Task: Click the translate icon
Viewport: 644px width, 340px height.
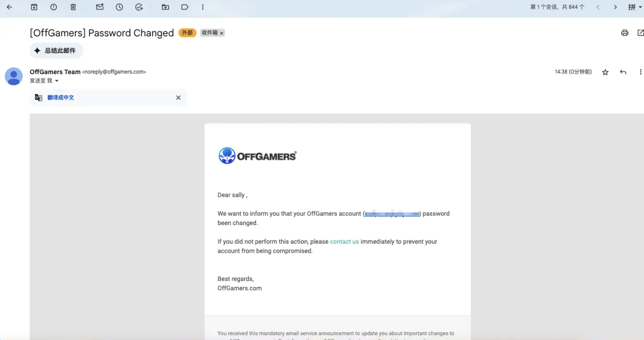Action: tap(39, 98)
